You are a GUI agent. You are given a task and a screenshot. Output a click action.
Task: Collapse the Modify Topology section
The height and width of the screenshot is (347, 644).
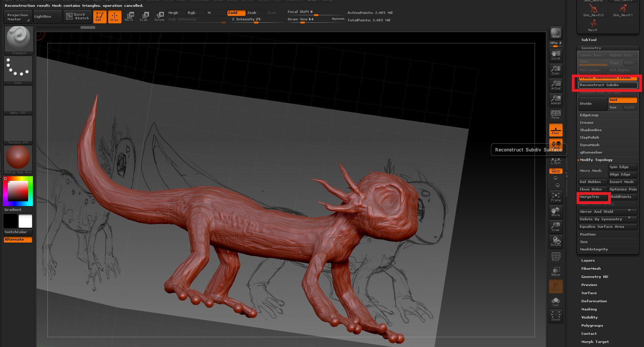pos(596,160)
